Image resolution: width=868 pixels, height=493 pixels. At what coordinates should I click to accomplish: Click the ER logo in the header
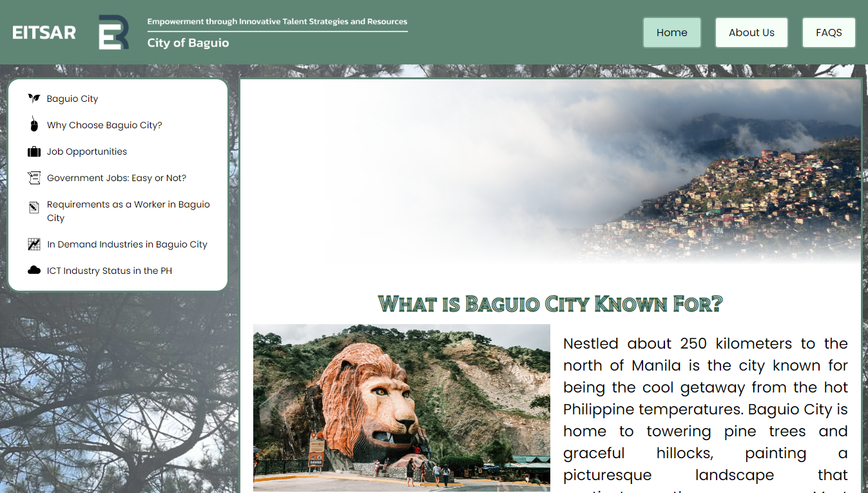[x=113, y=32]
